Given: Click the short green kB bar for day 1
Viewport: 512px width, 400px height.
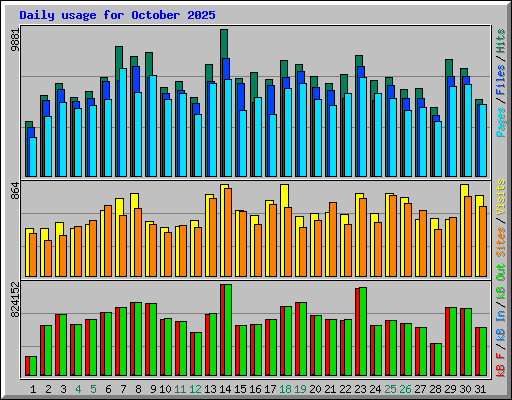Looking at the screenshot, I should click(x=33, y=366).
